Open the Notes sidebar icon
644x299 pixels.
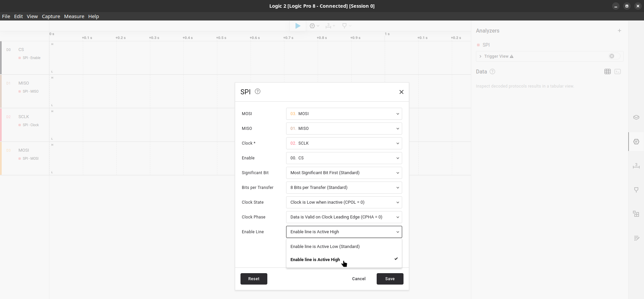[636, 238]
